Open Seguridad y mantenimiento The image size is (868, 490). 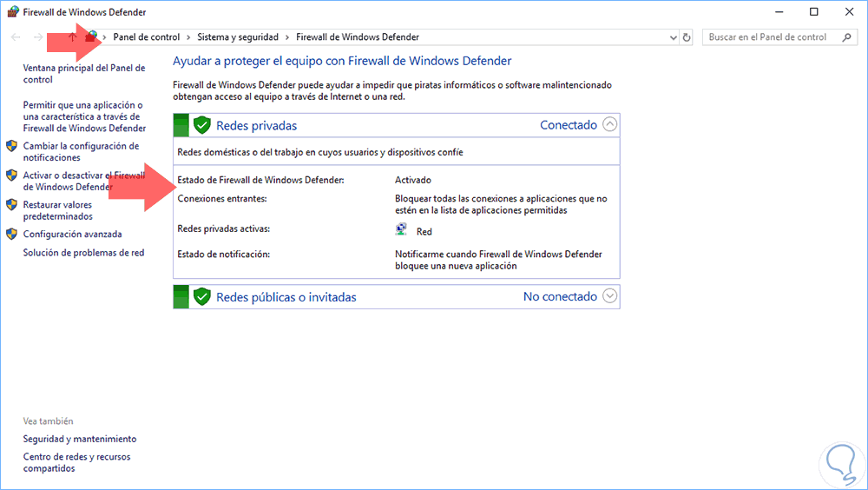(80, 439)
